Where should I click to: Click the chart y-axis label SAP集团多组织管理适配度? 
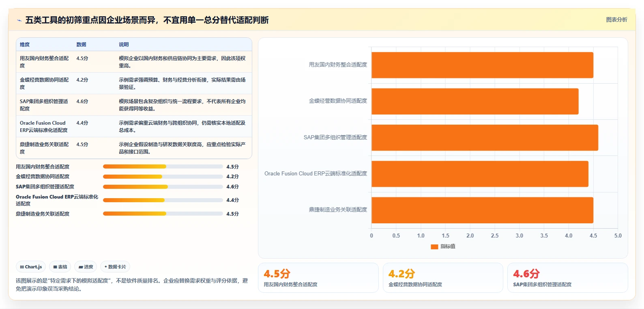coord(335,138)
